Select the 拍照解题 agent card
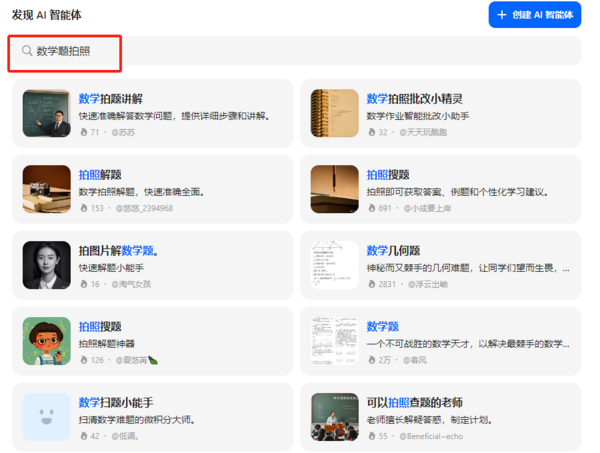 click(x=152, y=189)
